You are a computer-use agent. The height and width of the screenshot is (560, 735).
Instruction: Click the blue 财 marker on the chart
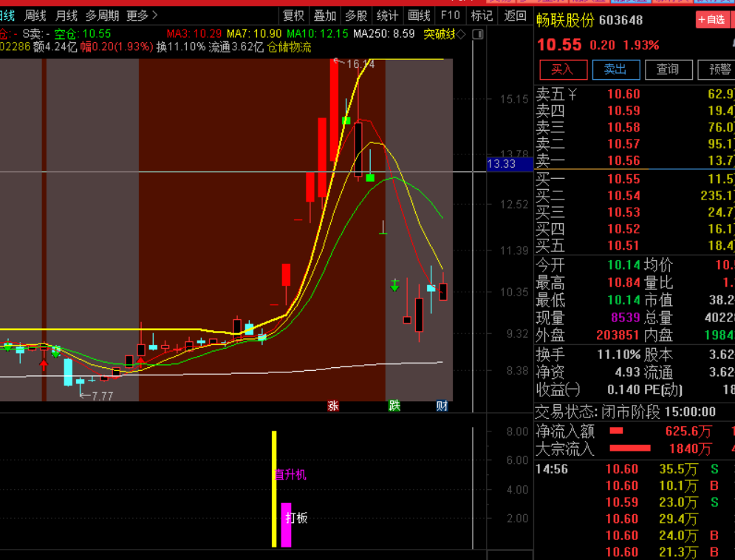(x=442, y=406)
